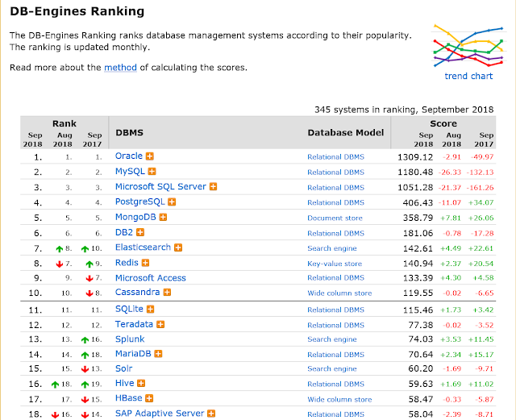Click Wide column store link in Cassandra row
Image resolution: width=516 pixels, height=420 pixels.
[x=339, y=293]
